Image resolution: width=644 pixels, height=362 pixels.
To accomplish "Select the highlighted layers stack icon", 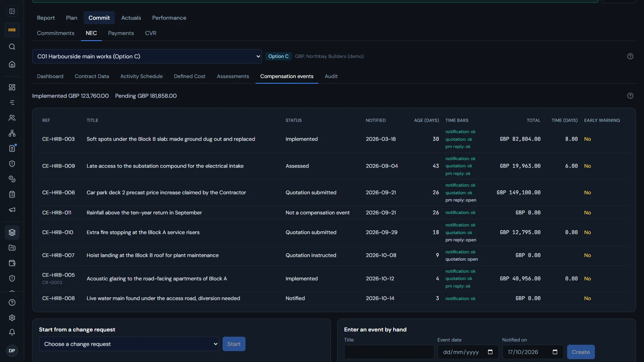I will tap(12, 232).
